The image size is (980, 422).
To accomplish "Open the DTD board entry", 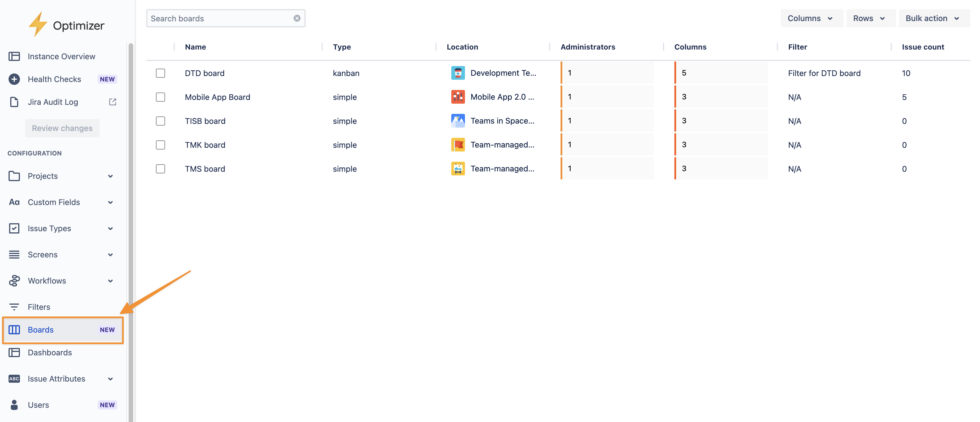I will (x=204, y=73).
